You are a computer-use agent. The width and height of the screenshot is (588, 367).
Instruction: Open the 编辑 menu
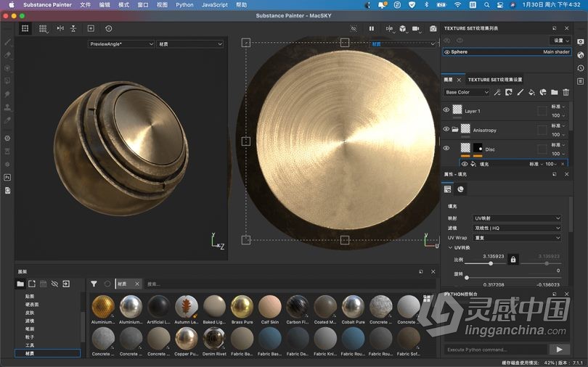point(105,5)
